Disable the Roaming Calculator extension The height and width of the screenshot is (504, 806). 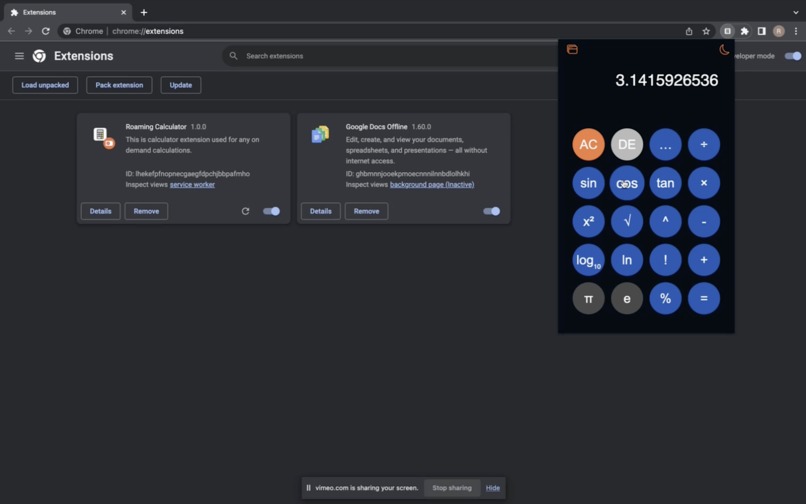click(271, 211)
